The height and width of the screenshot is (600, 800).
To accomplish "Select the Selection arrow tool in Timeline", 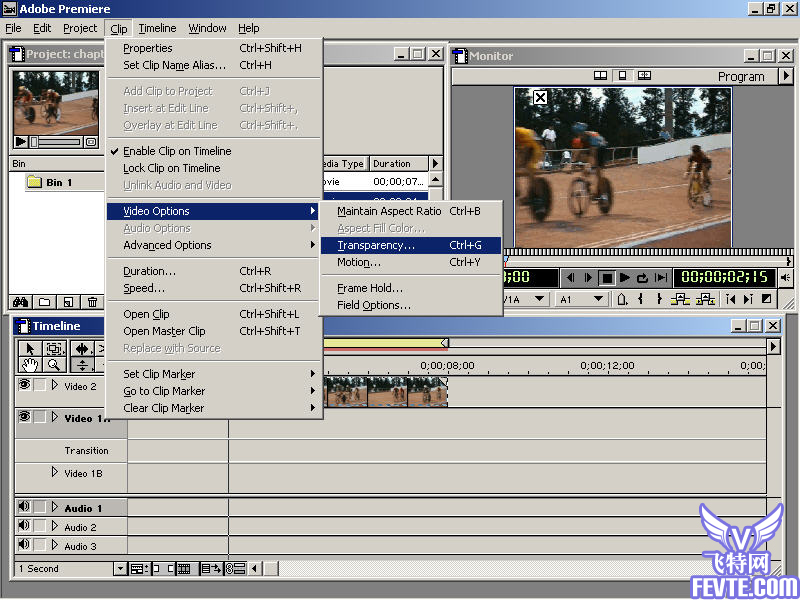I will 30,349.
